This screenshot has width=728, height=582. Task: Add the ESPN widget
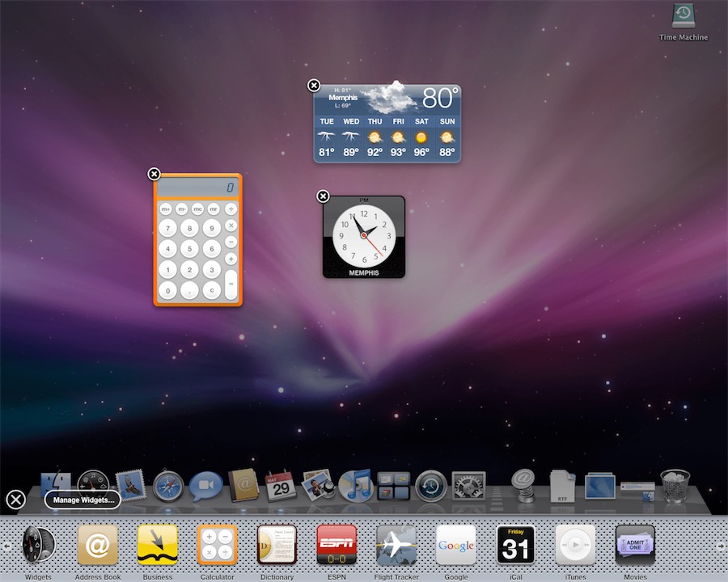click(336, 545)
